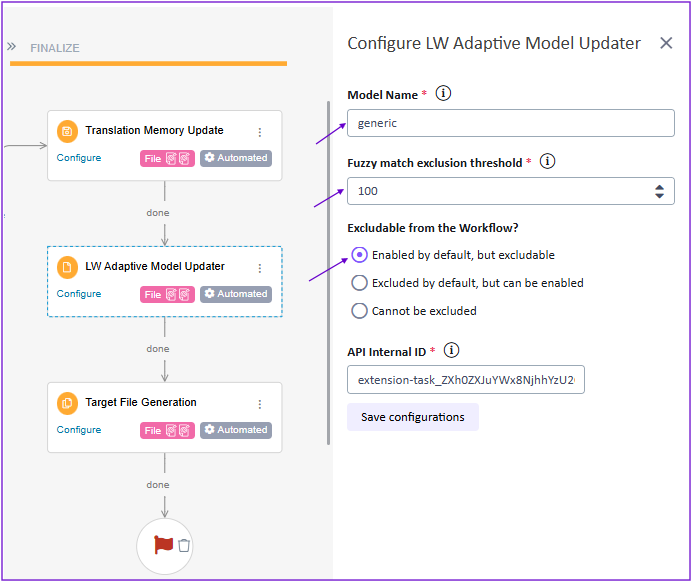691x581 pixels.
Task: Click the Model Name info icon
Action: click(x=444, y=94)
